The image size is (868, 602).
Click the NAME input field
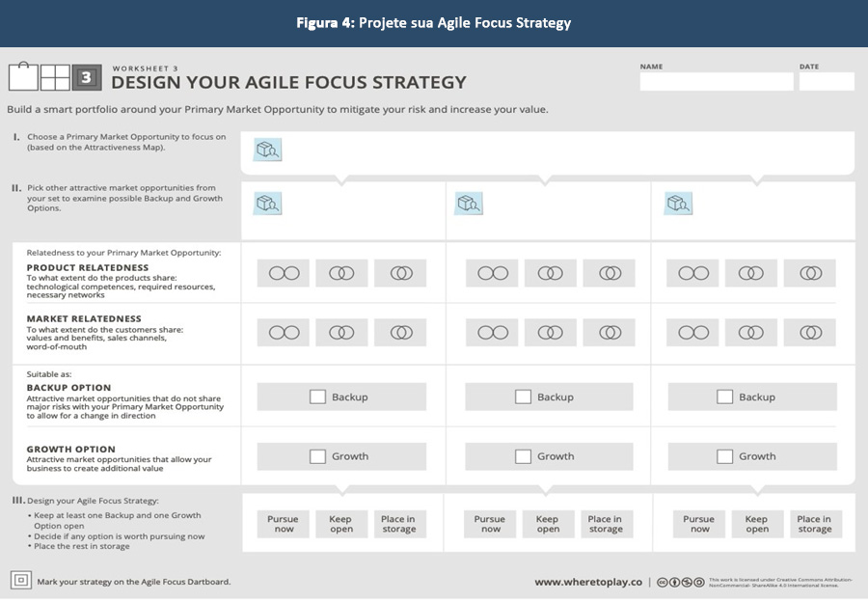coord(716,82)
